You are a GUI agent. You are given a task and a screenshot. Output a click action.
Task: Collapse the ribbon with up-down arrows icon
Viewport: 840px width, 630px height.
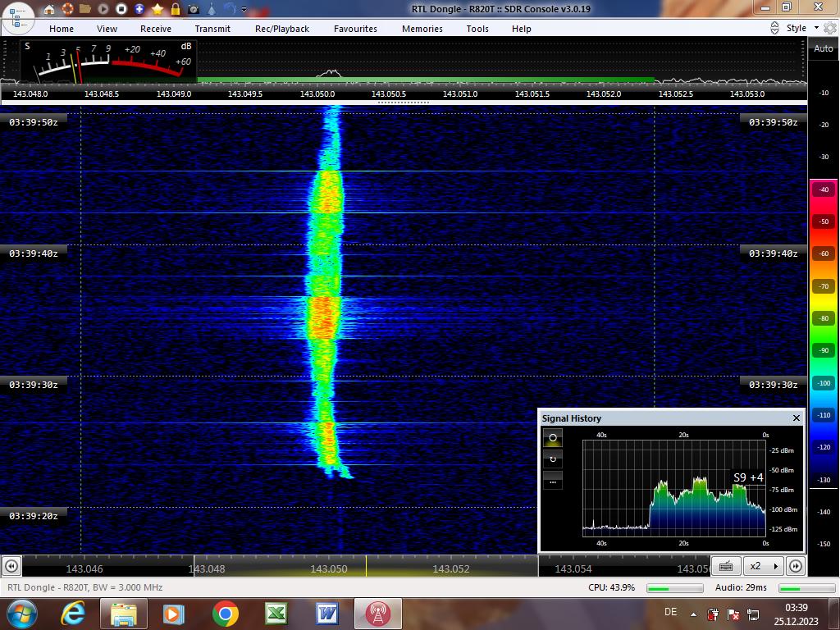click(774, 29)
